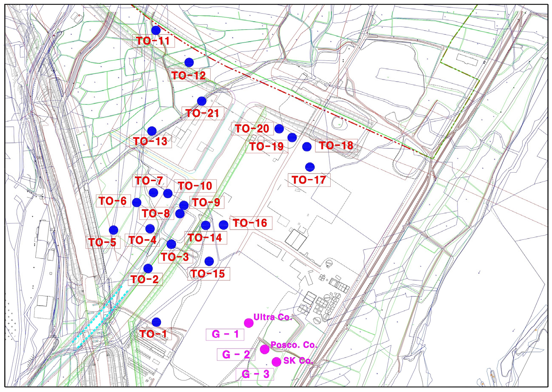Click the blue marker for TO-11
The width and height of the screenshot is (552, 392).
[x=156, y=30]
